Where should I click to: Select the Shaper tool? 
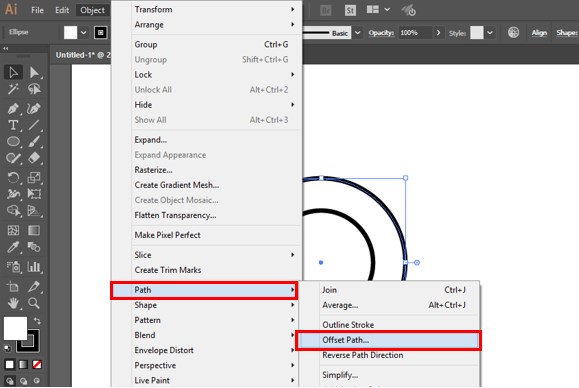pyautogui.click(x=14, y=158)
